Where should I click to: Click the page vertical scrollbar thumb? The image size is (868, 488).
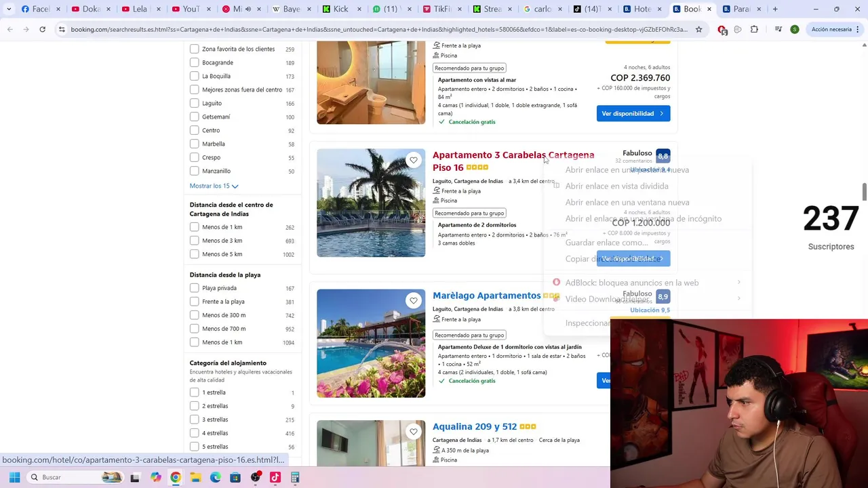tap(865, 192)
